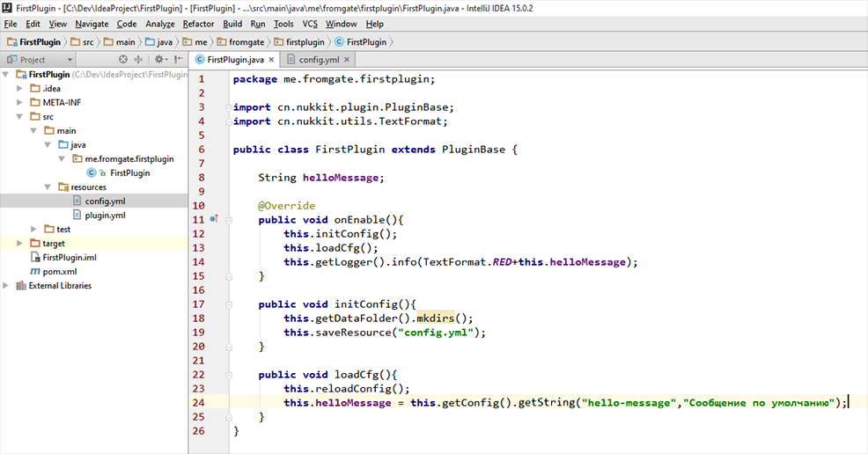The image size is (868, 454).
Task: Select the META-INF folder in project tree
Action: (62, 102)
